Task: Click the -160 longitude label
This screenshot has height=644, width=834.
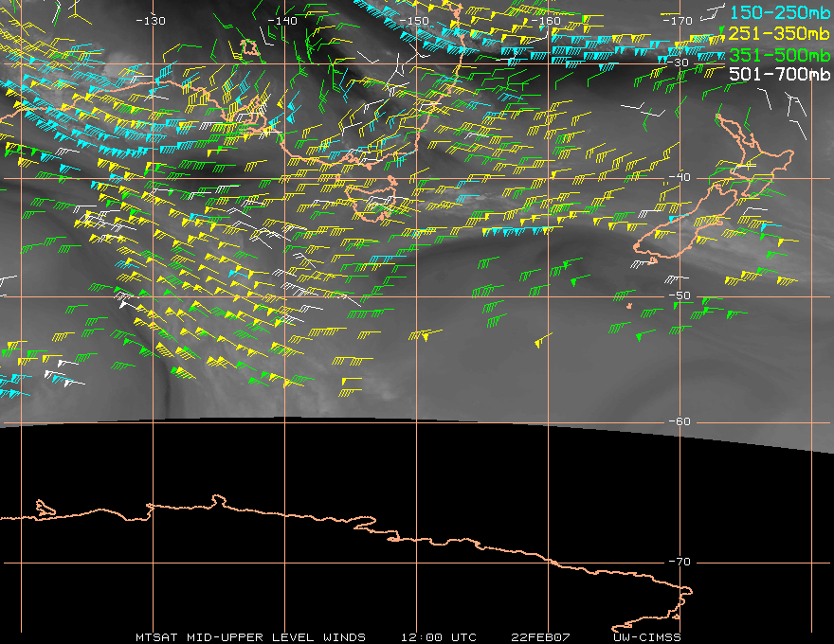Action: coord(548,21)
